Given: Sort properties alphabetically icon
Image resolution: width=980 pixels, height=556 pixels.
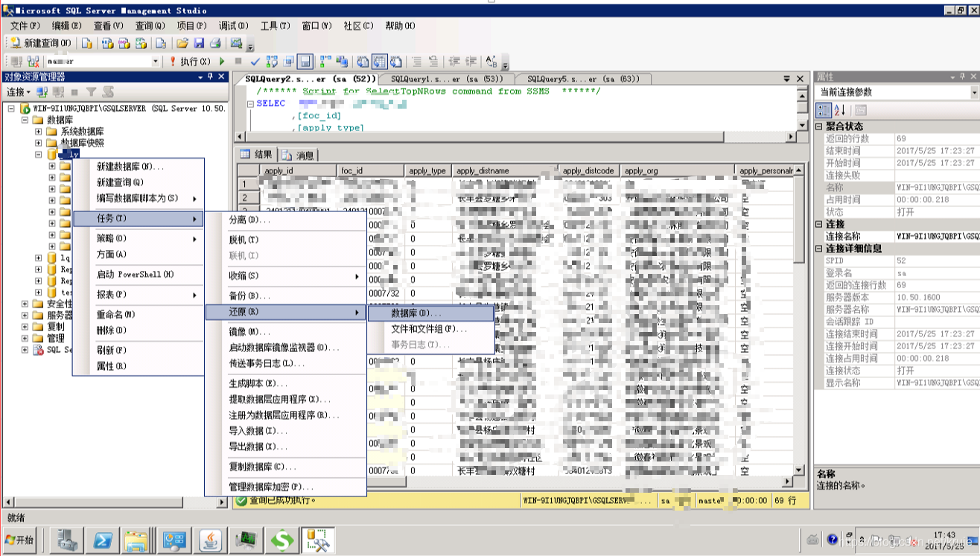Looking at the screenshot, I should coord(839,110).
